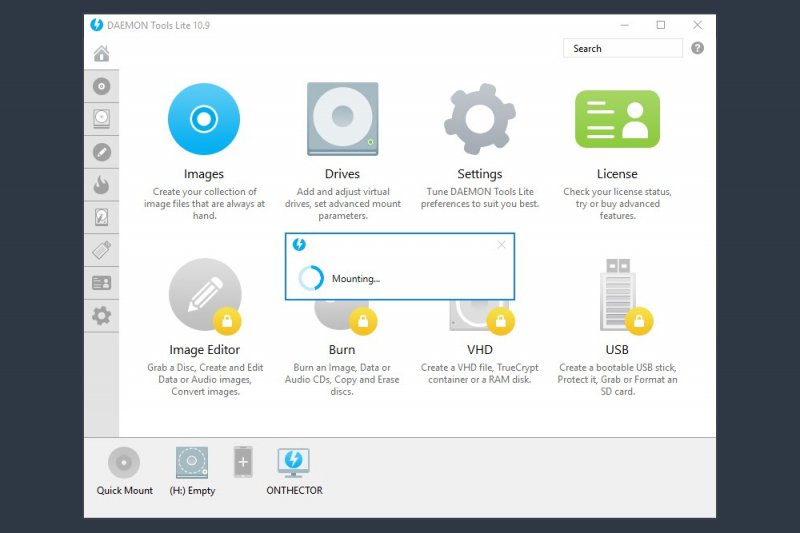The height and width of the screenshot is (533, 800).
Task: Open the large blue Images disc tile
Action: tap(204, 119)
